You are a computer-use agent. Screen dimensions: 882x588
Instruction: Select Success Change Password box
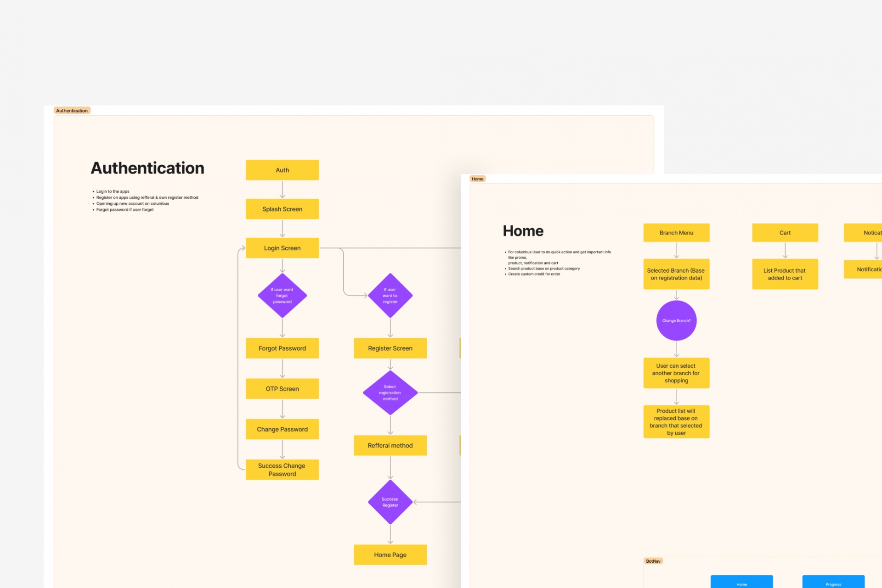(x=282, y=470)
